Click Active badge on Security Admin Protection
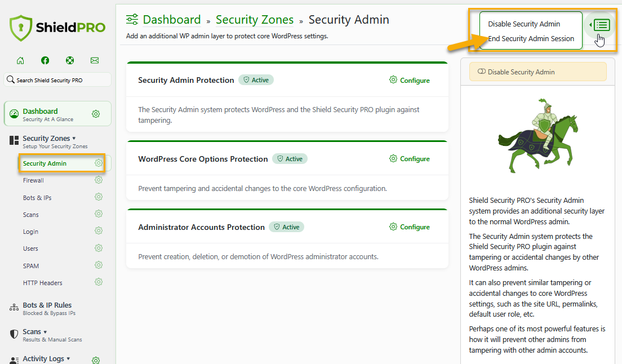Viewport: 622px width, 364px height. click(256, 79)
